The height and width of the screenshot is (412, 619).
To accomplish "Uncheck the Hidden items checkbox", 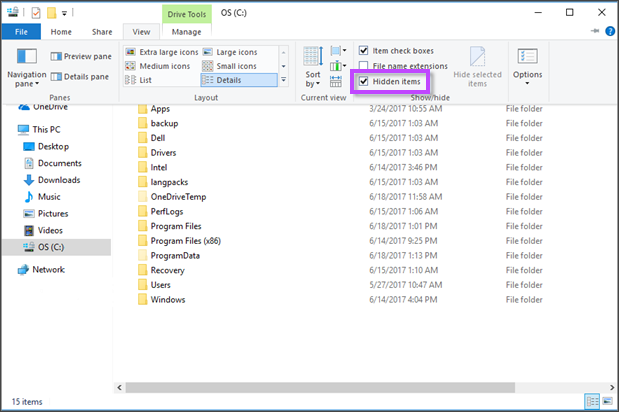I will 364,81.
